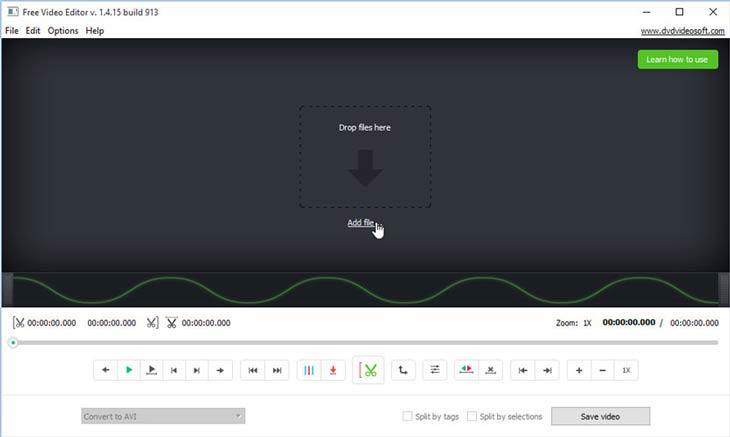Screen dimensions: 730x437
Task: Go to next frame button
Action: (197, 370)
